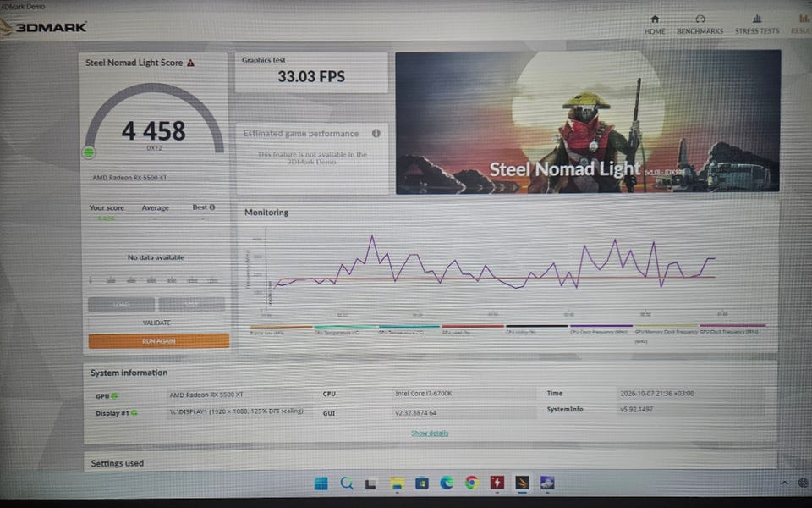Go to the Home tab
812x508 pixels.
click(655, 25)
